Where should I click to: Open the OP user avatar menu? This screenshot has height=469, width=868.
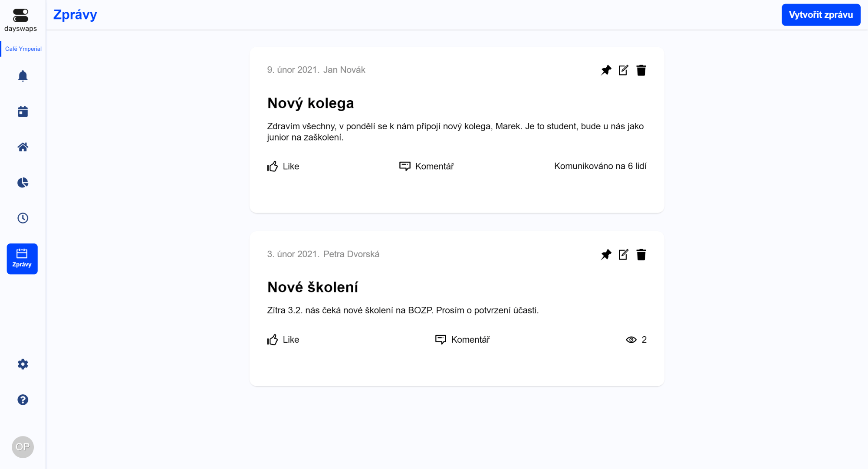23,447
